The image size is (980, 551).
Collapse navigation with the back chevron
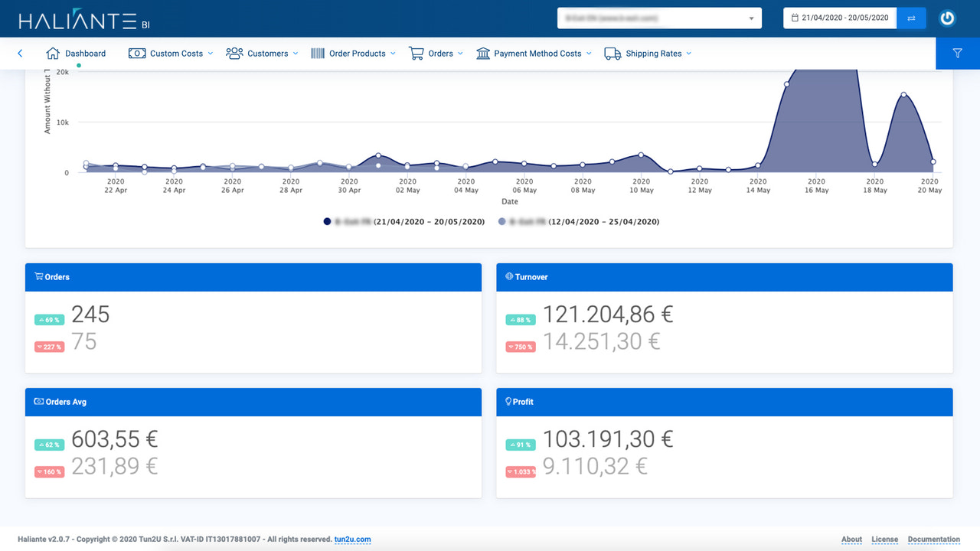(x=20, y=54)
